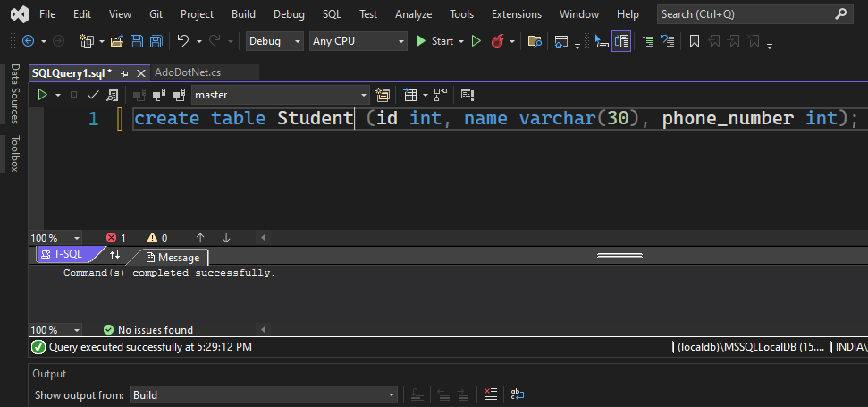Click Start Without Debugging outline arrow
This screenshot has height=407, width=868.
[x=476, y=41]
